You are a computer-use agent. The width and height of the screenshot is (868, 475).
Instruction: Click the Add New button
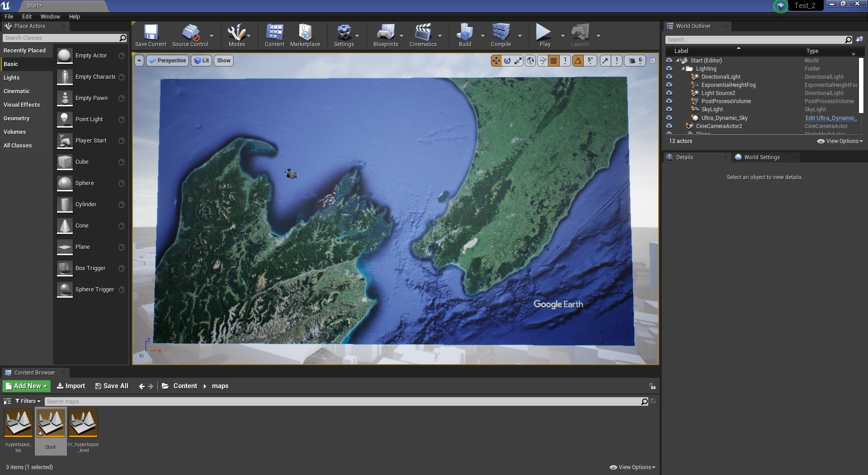click(x=27, y=386)
